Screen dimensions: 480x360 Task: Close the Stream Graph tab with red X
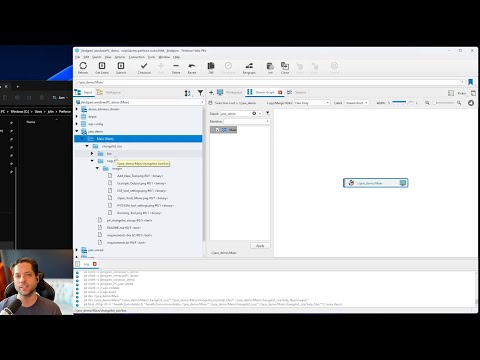[x=280, y=92]
